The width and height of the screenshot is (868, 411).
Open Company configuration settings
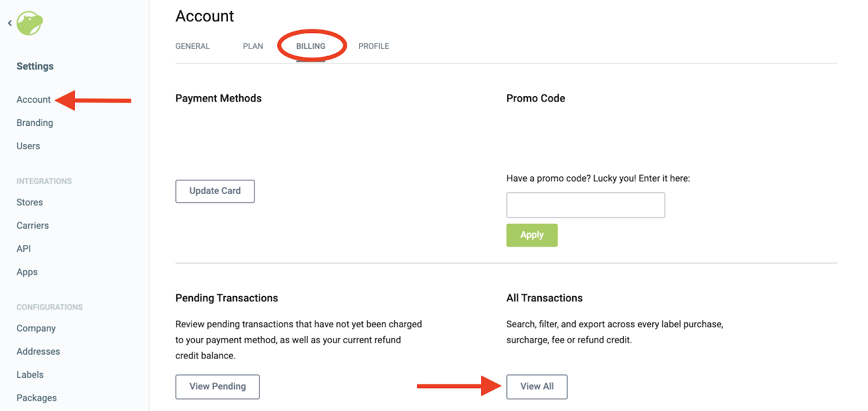pyautogui.click(x=36, y=328)
